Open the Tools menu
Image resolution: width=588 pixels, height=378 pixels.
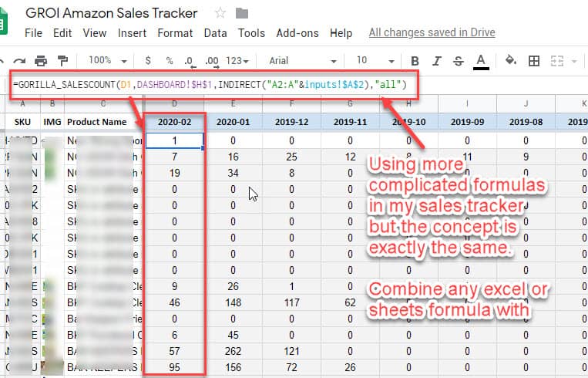point(252,33)
